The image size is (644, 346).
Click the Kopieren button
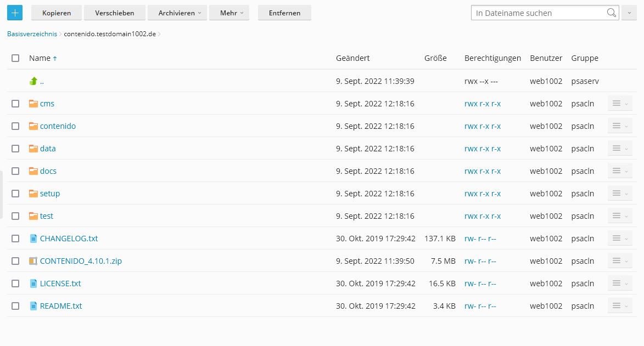(57, 13)
